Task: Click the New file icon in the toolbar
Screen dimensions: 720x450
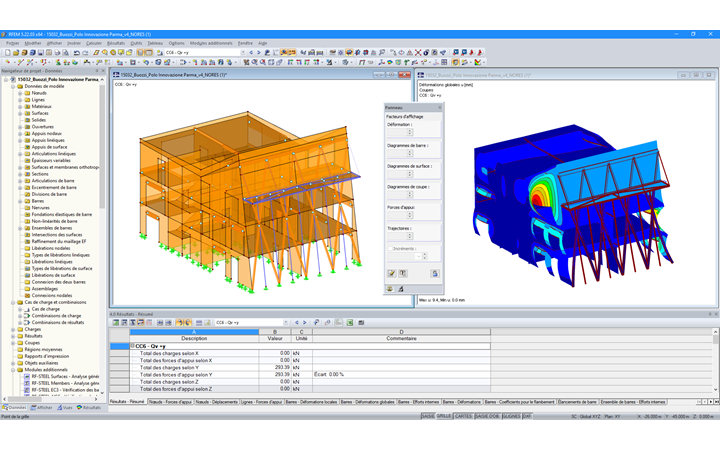Action: pos(8,52)
